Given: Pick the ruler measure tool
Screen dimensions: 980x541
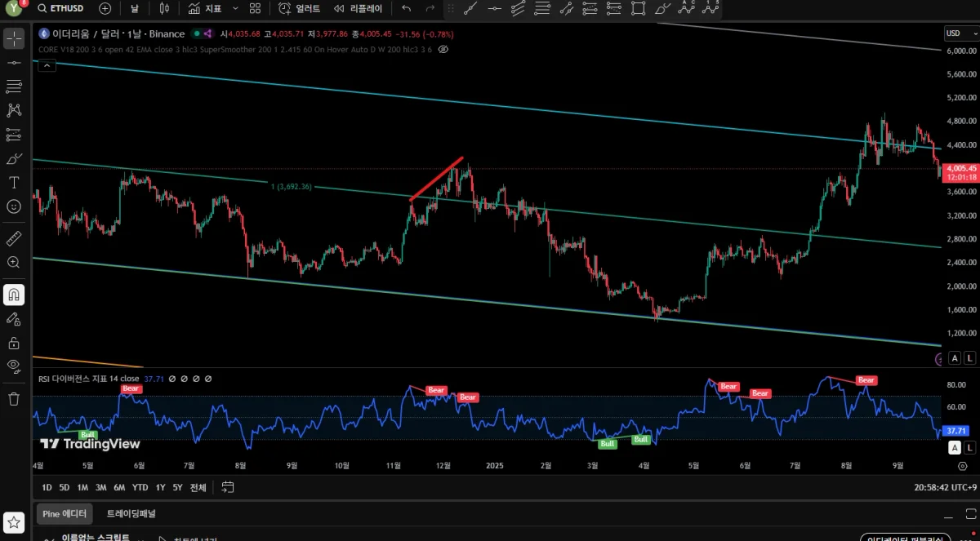Looking at the screenshot, I should pyautogui.click(x=14, y=238).
